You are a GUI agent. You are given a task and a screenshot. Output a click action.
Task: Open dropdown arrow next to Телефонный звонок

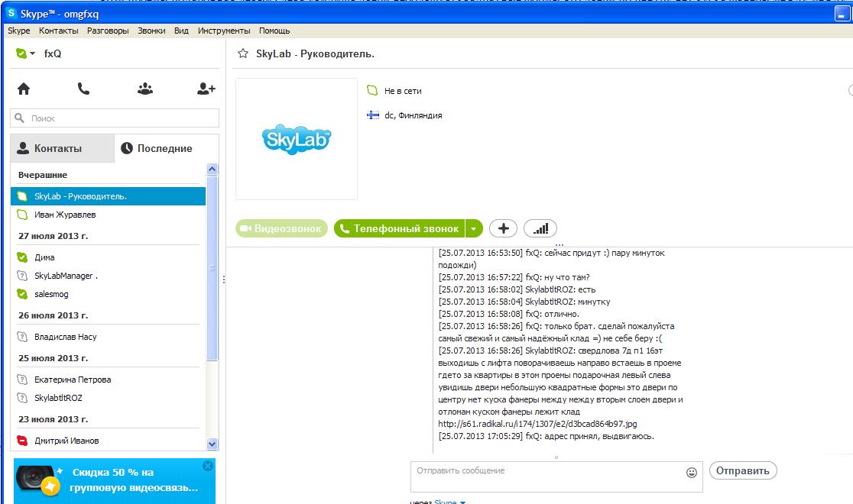(x=474, y=228)
